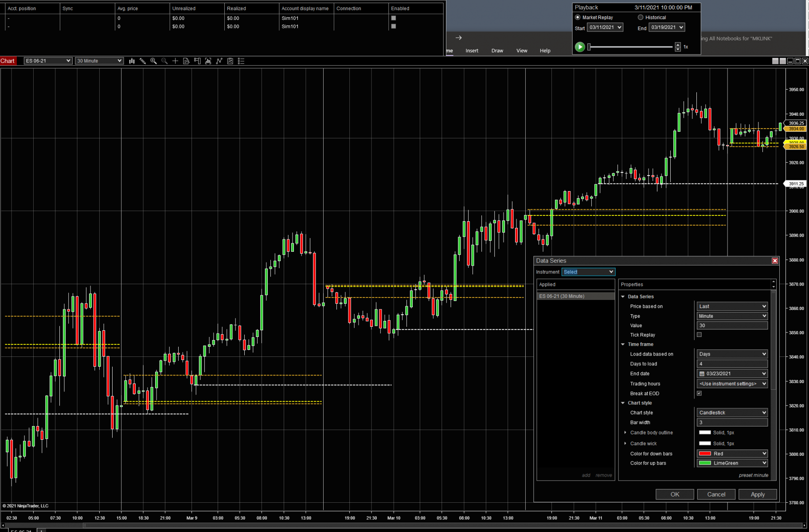Click the add link under Applied list
Screen dimensions: 809x532
coord(586,475)
